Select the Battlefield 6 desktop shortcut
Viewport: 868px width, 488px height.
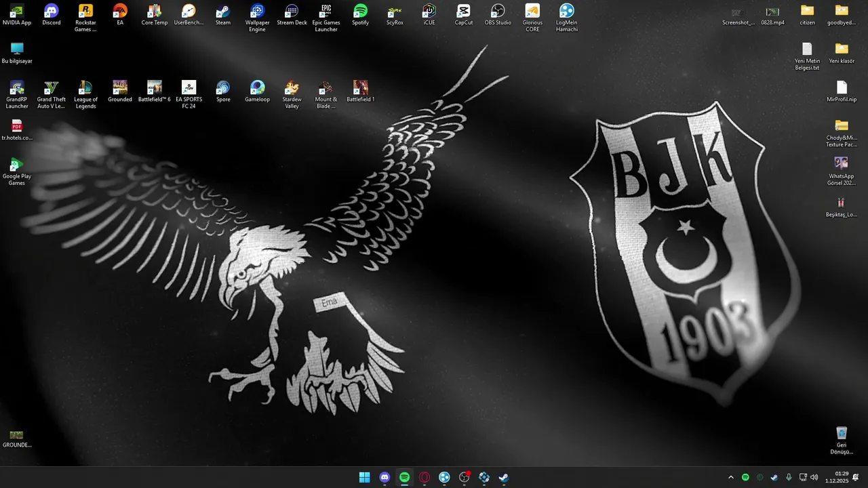155,91
